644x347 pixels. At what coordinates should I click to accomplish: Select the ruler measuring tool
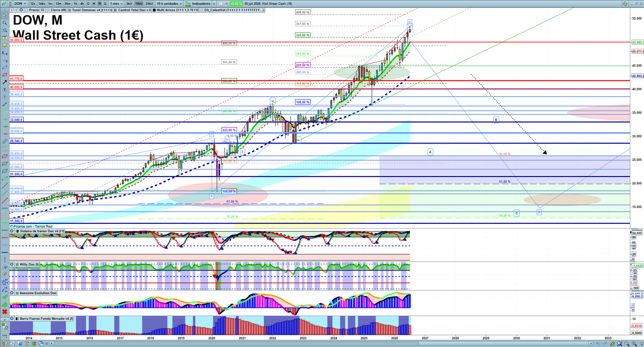click(5, 141)
